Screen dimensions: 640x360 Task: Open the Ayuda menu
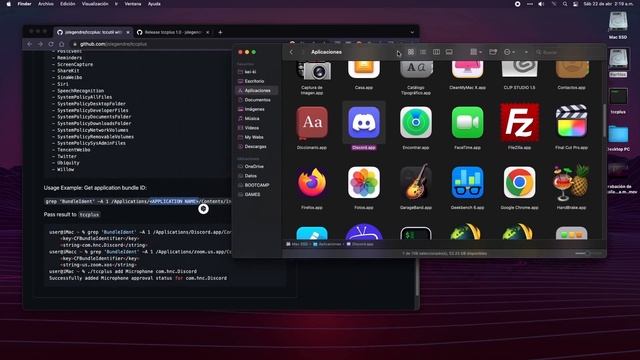(x=154, y=4)
